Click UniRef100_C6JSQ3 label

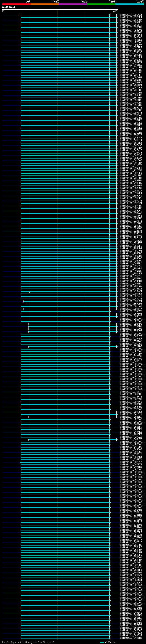131,314
